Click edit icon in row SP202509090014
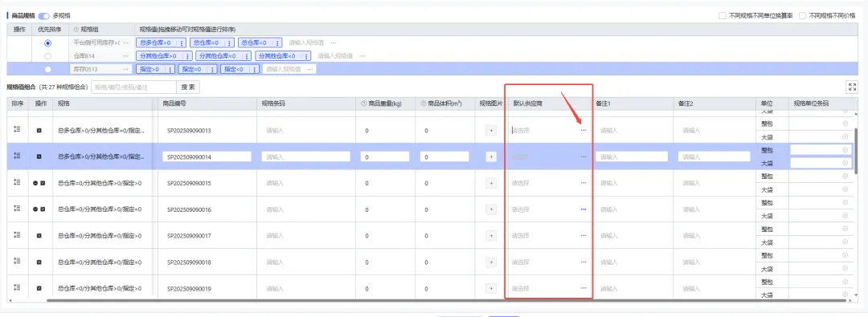 pos(39,156)
